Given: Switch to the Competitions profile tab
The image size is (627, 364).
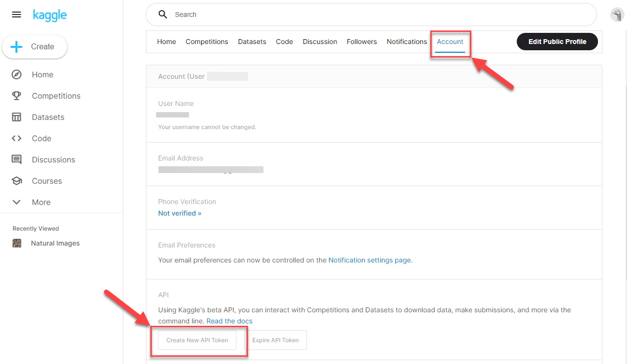Looking at the screenshot, I should click(x=207, y=42).
